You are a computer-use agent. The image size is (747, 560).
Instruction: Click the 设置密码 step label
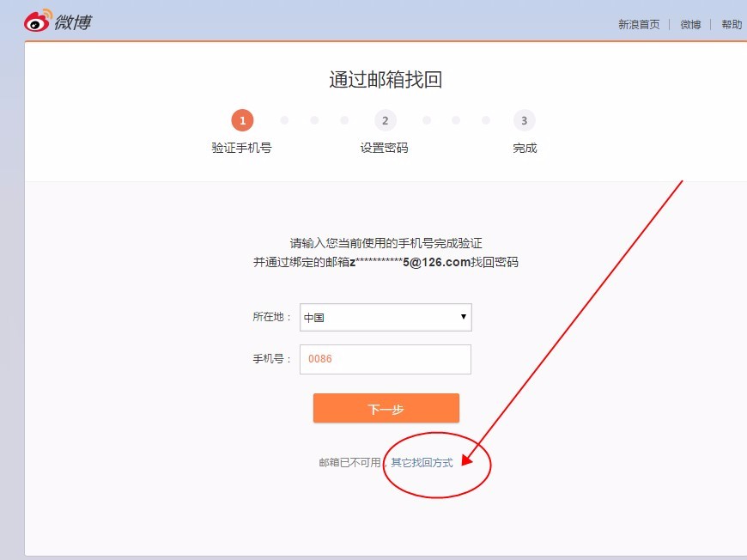pyautogui.click(x=384, y=148)
